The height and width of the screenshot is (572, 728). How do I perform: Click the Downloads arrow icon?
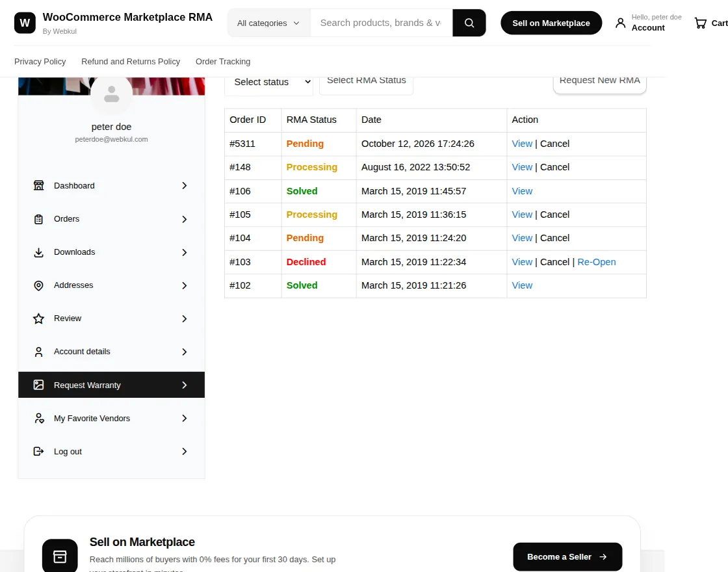[x=38, y=252]
